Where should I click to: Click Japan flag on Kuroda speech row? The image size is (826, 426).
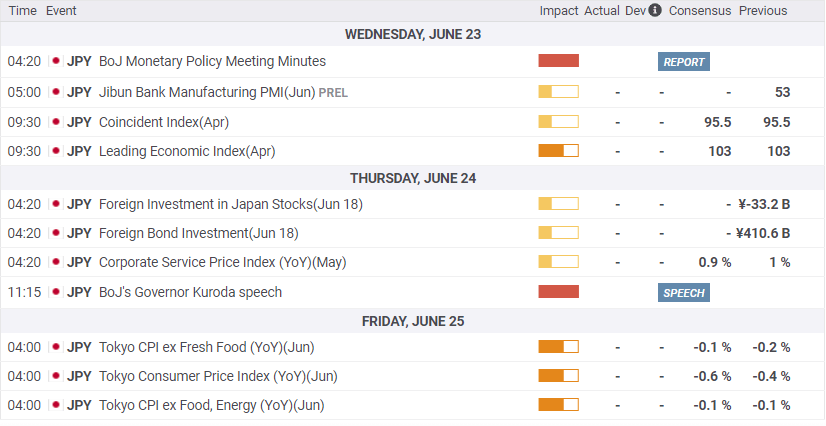pos(55,293)
